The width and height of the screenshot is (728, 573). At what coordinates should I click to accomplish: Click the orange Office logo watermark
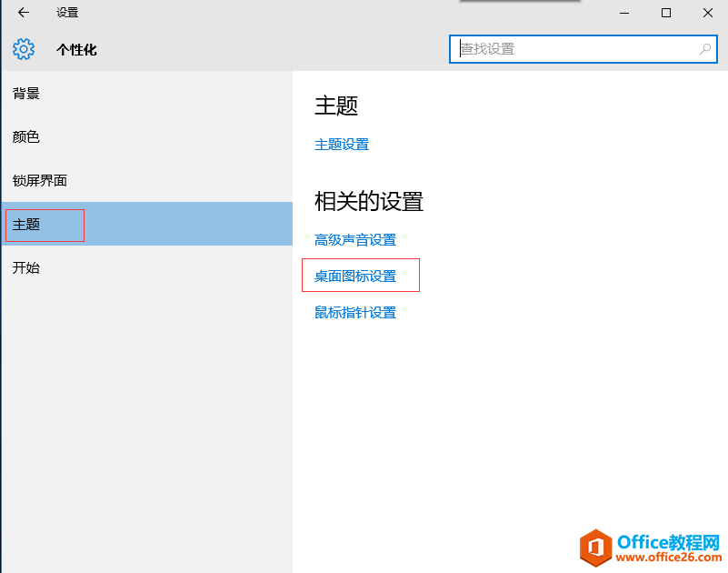[595, 548]
